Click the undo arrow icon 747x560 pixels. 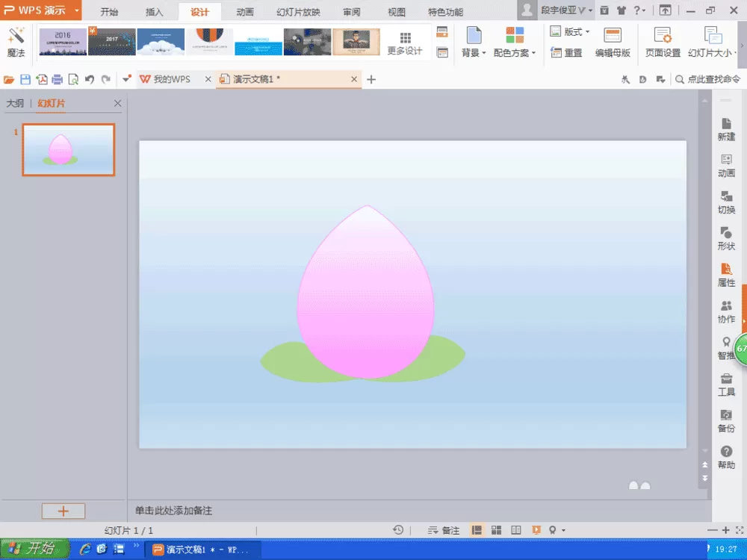click(90, 80)
